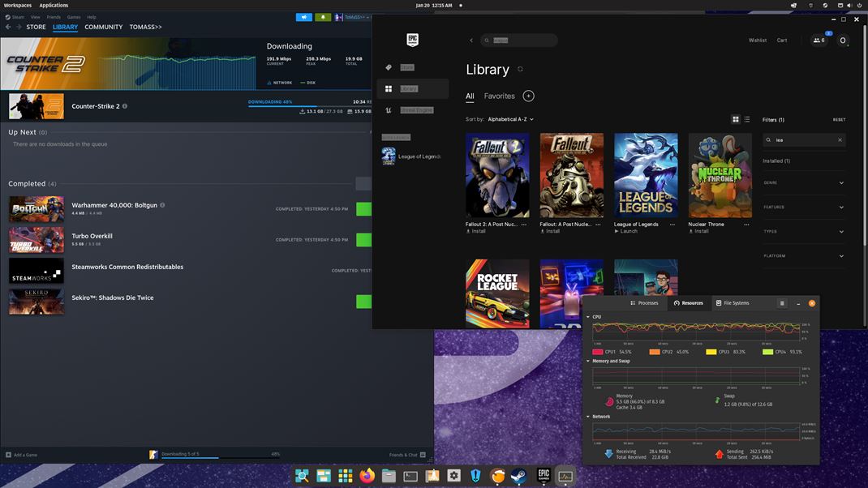Open the friends panel in Epic launcher
The image size is (868, 488).
819,39
